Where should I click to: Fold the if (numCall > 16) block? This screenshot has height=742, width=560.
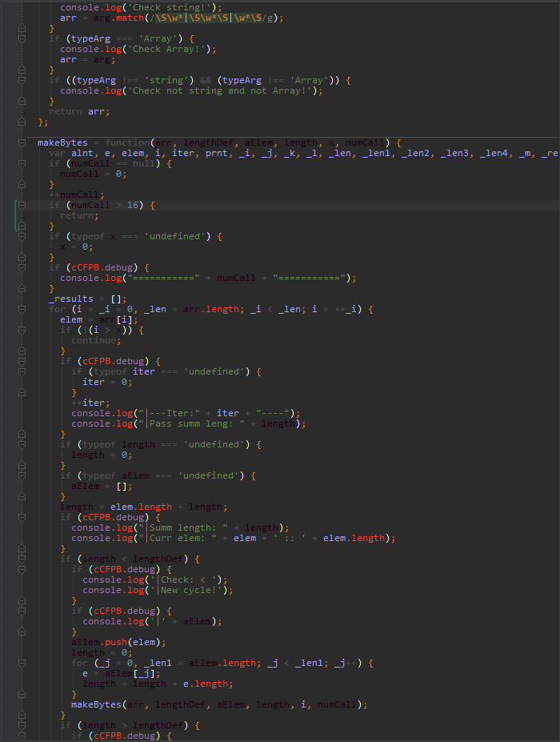click(22, 205)
